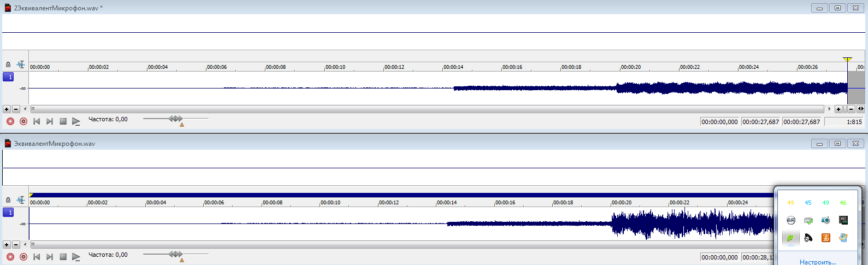Viewport: 868px width, 265px height.
Task: Go to start in ЭквивалентМикрофон.wav window
Action: pos(37,257)
